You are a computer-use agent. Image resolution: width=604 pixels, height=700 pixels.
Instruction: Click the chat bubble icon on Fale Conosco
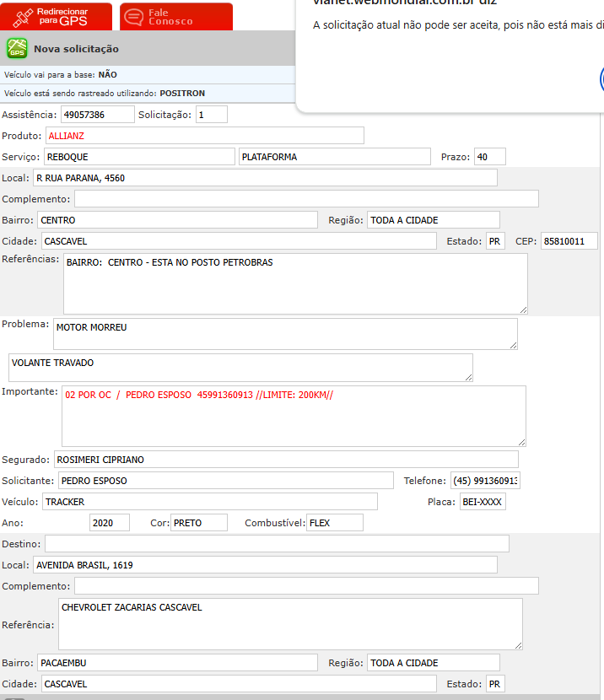tap(134, 17)
